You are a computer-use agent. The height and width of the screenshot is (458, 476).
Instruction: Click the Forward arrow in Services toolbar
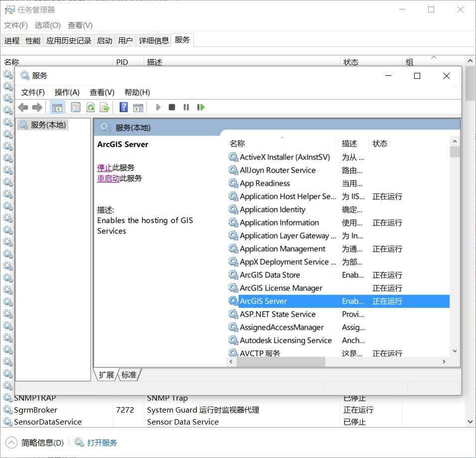37,107
